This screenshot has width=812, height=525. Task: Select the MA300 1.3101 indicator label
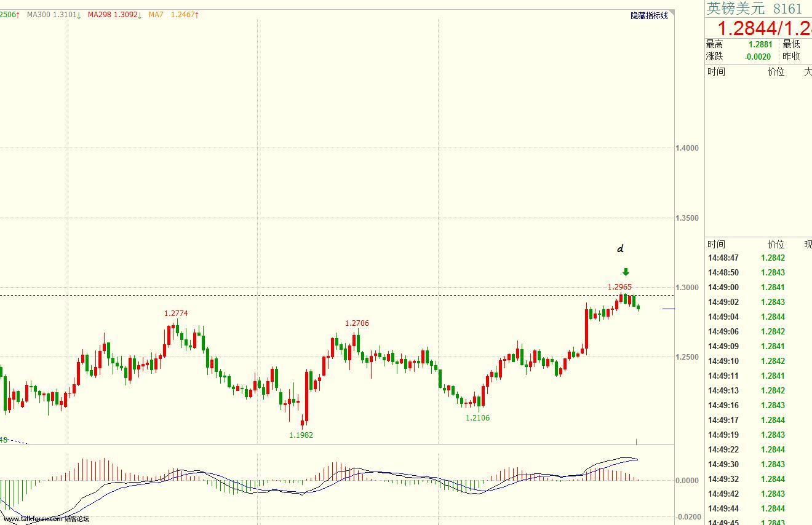(x=54, y=14)
